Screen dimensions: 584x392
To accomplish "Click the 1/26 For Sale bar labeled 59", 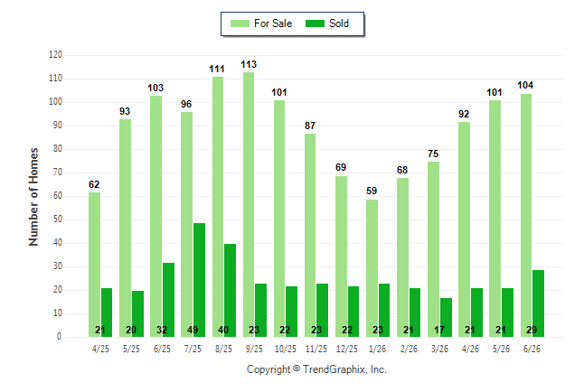I will tap(372, 268).
